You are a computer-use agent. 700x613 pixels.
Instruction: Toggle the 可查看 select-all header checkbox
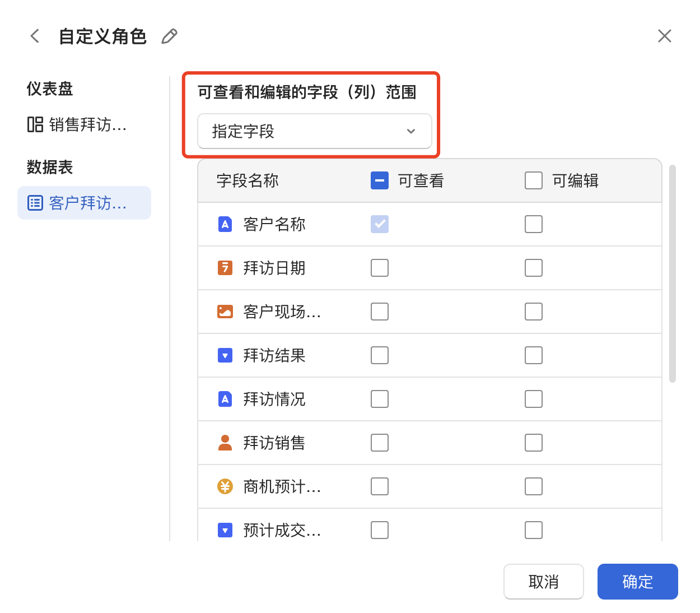pos(380,180)
